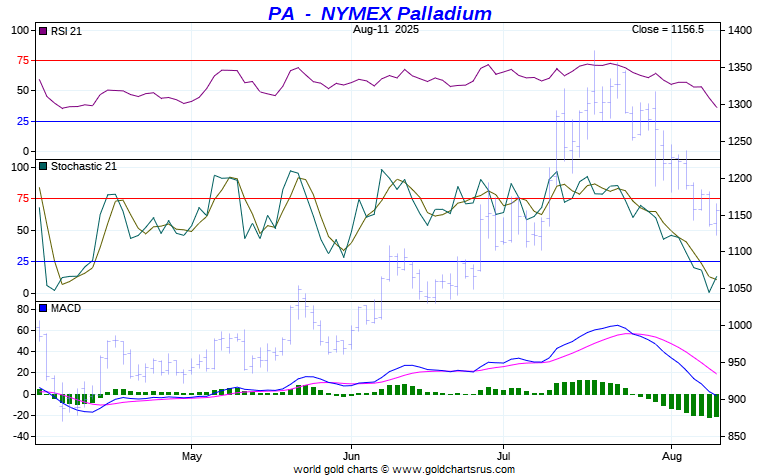The image size is (760, 475).
Task: Click the 'MACD' legend label
Action: [x=66, y=308]
